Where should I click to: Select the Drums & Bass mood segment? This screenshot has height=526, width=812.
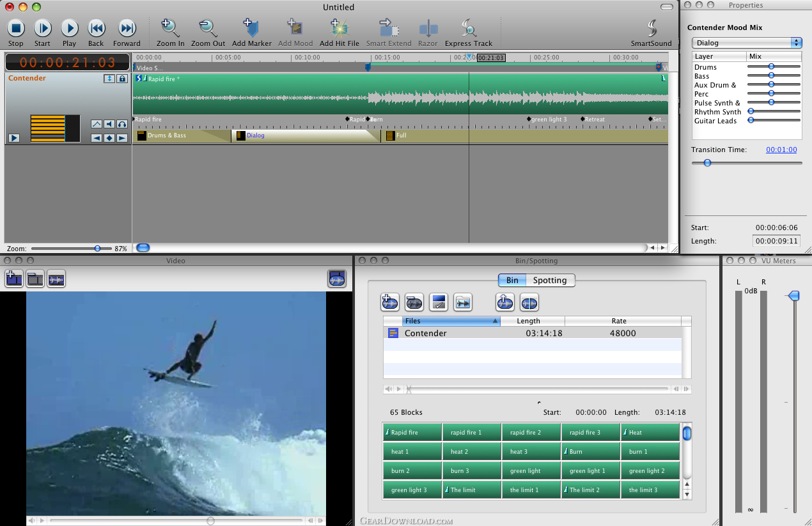pyautogui.click(x=182, y=135)
